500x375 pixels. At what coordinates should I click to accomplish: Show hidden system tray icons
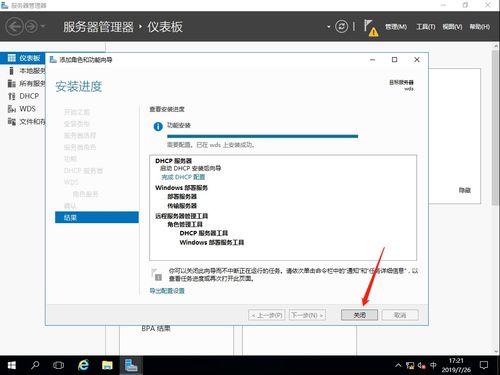[x=398, y=365]
